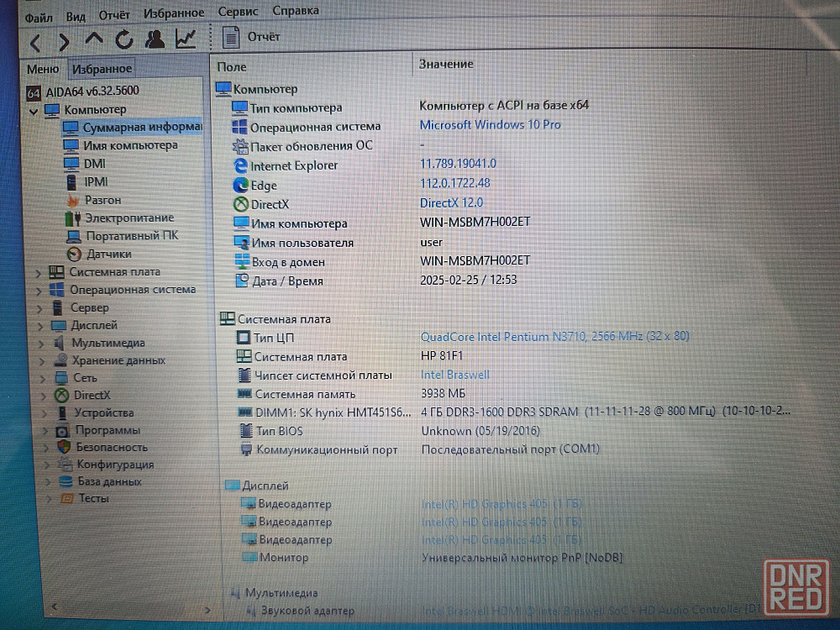
Task: Expand the Мультимедиа tree node
Action: [42, 344]
